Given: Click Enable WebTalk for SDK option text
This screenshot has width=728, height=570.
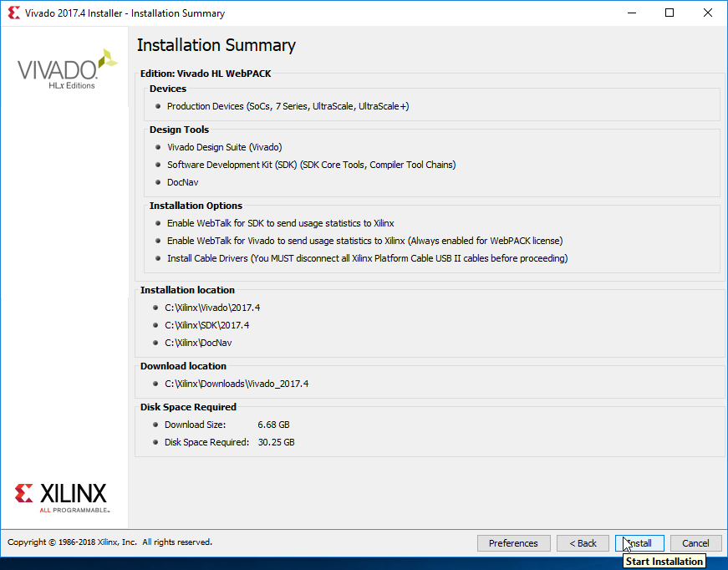Looking at the screenshot, I should 281,223.
